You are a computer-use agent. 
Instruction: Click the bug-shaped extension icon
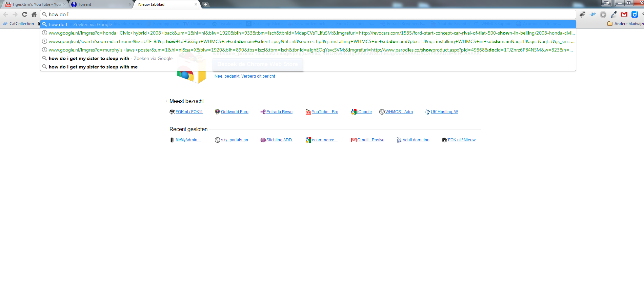pos(582,14)
